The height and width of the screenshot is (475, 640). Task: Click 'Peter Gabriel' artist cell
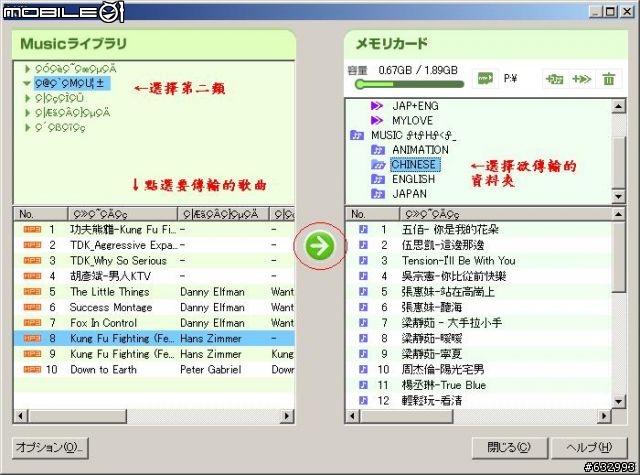[211, 369]
